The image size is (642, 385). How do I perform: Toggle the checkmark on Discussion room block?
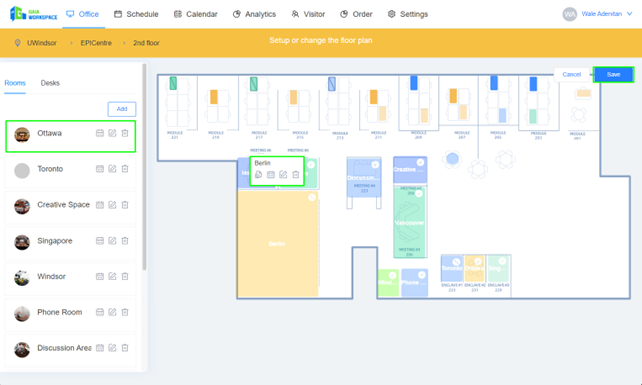pyautogui.click(x=375, y=165)
